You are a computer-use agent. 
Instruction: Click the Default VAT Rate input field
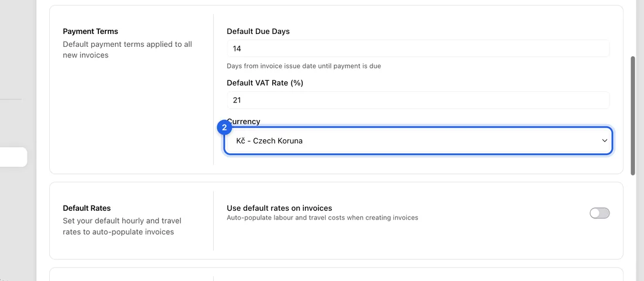418,100
